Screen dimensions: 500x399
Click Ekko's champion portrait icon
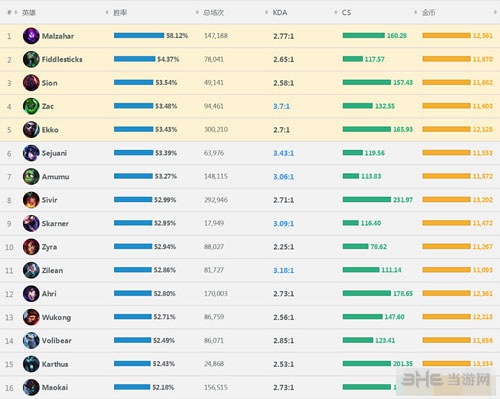pyautogui.click(x=31, y=130)
